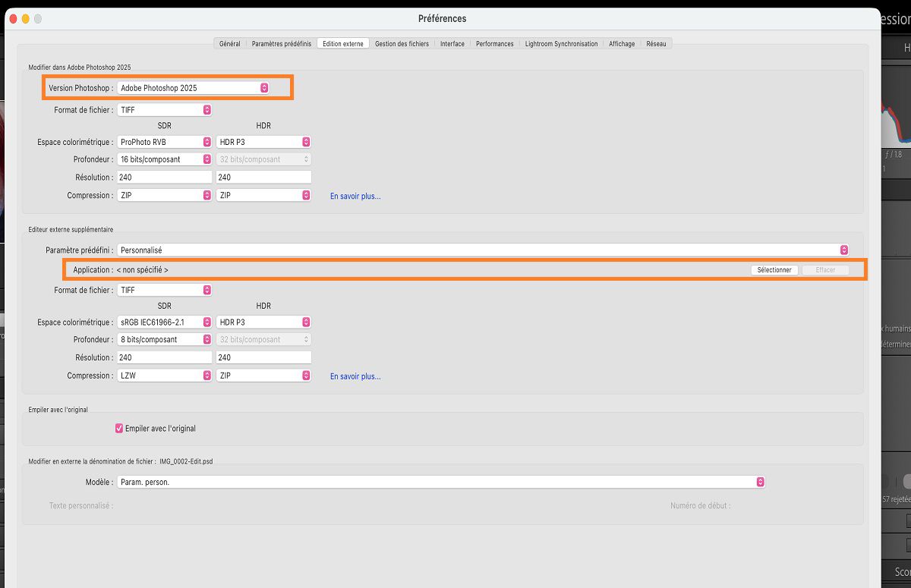
Task: Open the 16 bits/composant depth dropdown
Action: (165, 159)
